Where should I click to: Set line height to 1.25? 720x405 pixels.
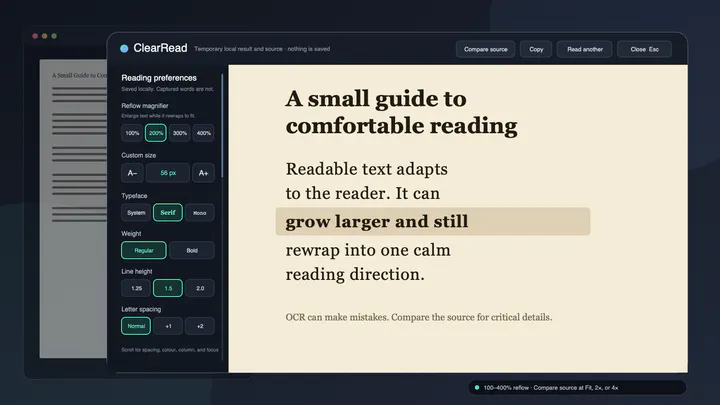tap(136, 288)
